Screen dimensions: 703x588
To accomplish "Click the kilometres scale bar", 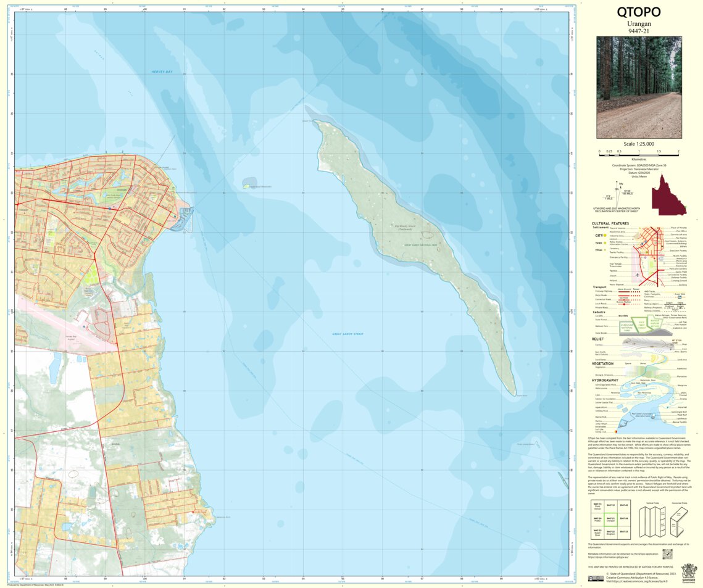I will point(639,155).
